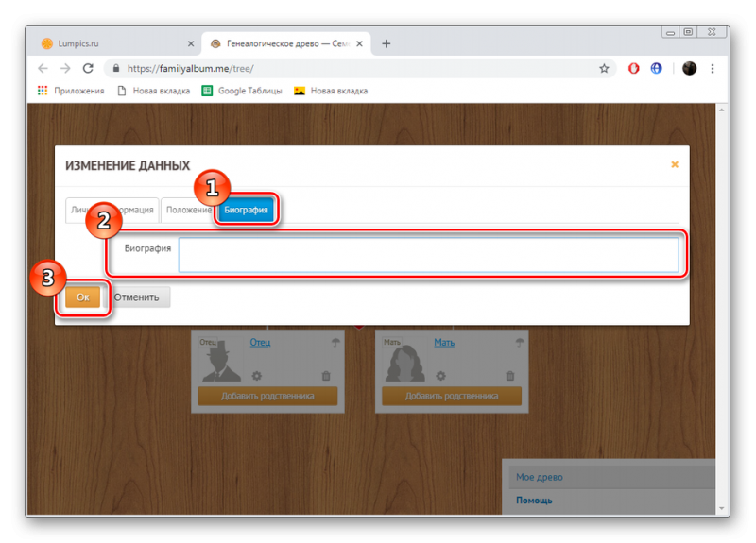The height and width of the screenshot is (543, 756).
Task: Open the Помощь link
Action: [534, 501]
